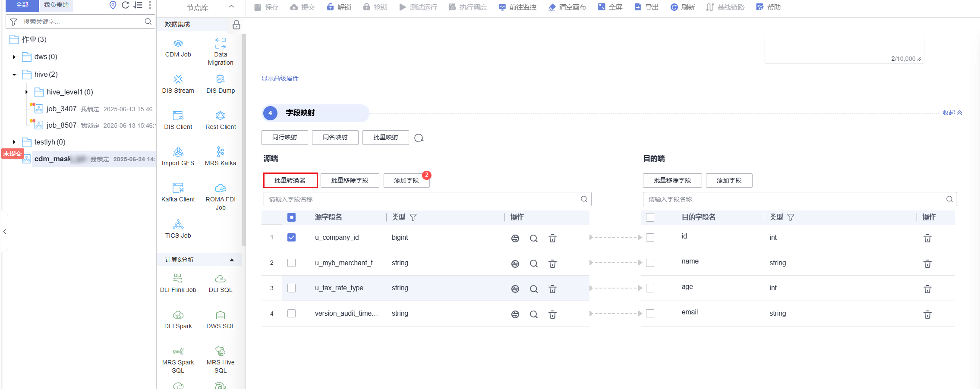
Task: Click the source field name search box
Action: click(x=423, y=199)
